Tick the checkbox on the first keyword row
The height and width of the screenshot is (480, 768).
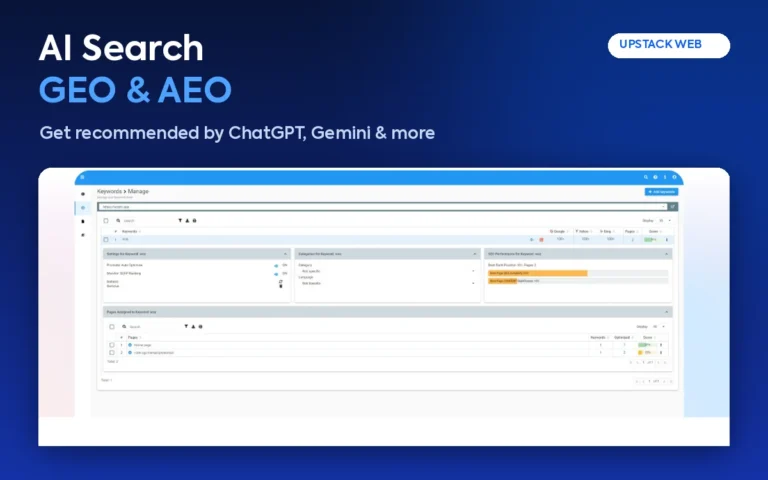tap(106, 240)
